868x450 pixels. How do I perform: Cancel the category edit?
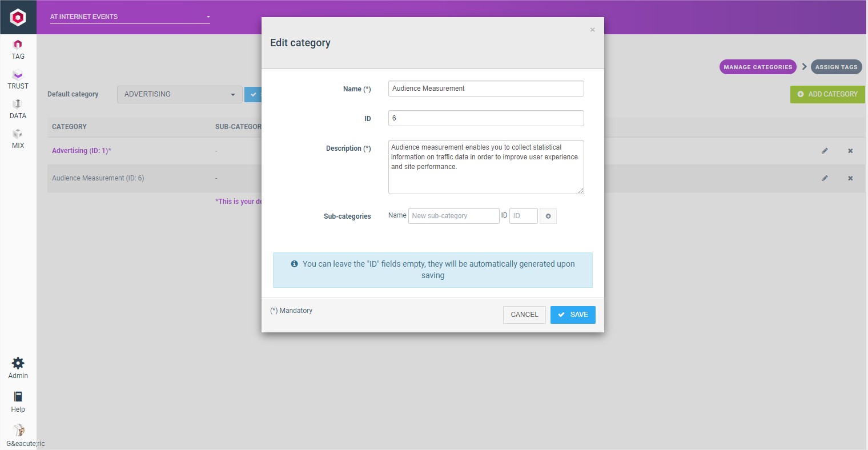coord(524,315)
